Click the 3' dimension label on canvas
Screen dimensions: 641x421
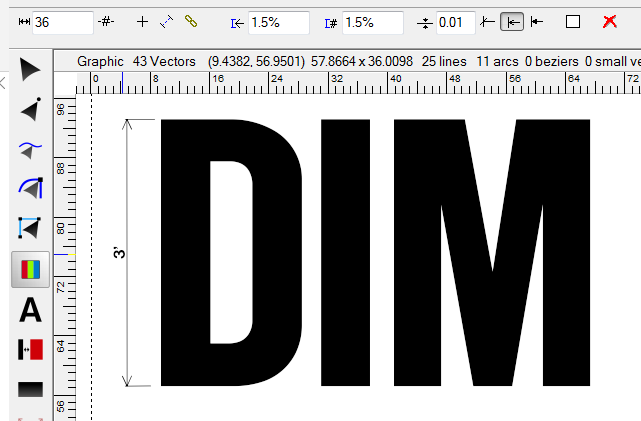pyautogui.click(x=119, y=253)
